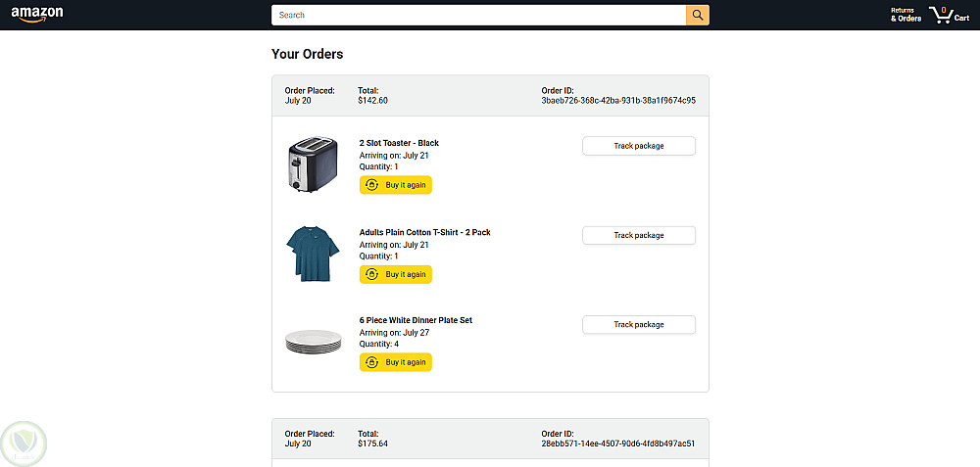Open the Adults Plain Cotton T-Shirt title
The height and width of the screenshot is (467, 980).
point(424,232)
